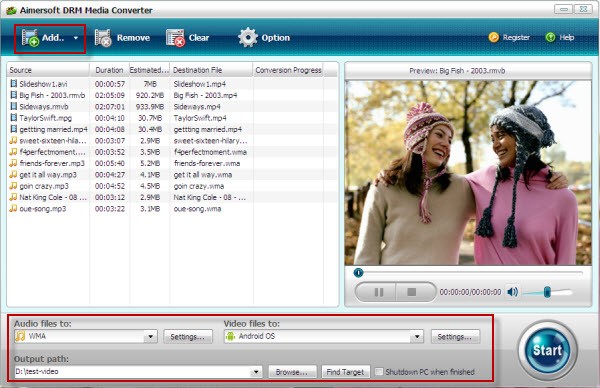Click the Clear list toolbar button
600x388 pixels.
click(188, 38)
